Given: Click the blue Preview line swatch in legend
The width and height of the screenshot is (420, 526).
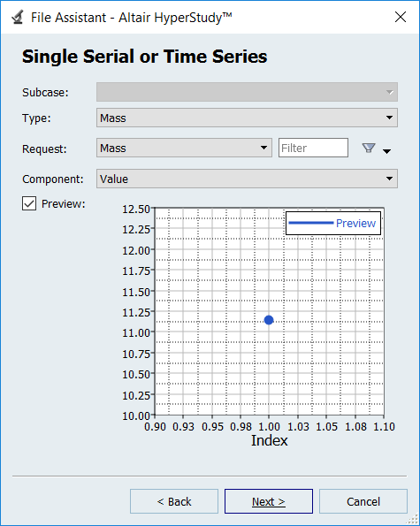Looking at the screenshot, I should click(310, 223).
